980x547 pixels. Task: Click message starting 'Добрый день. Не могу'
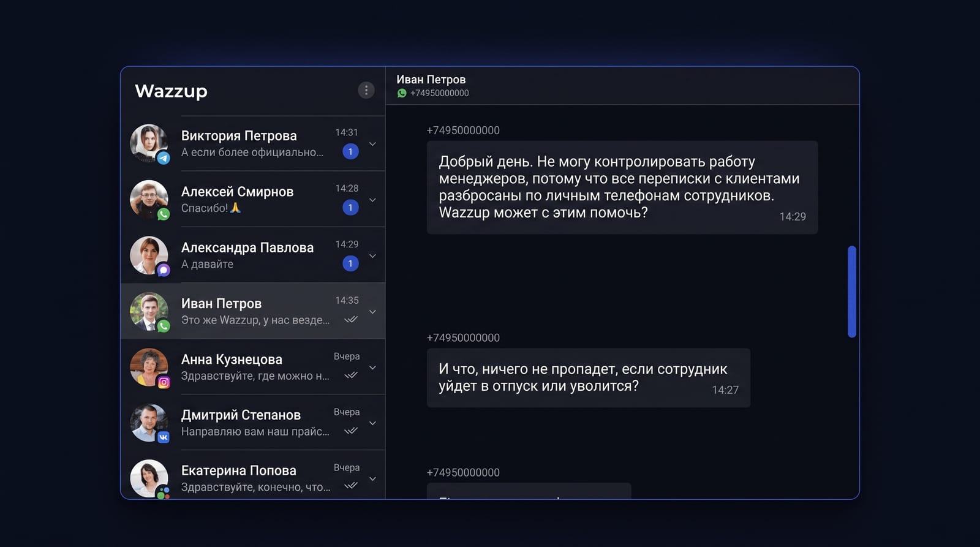tap(622, 187)
